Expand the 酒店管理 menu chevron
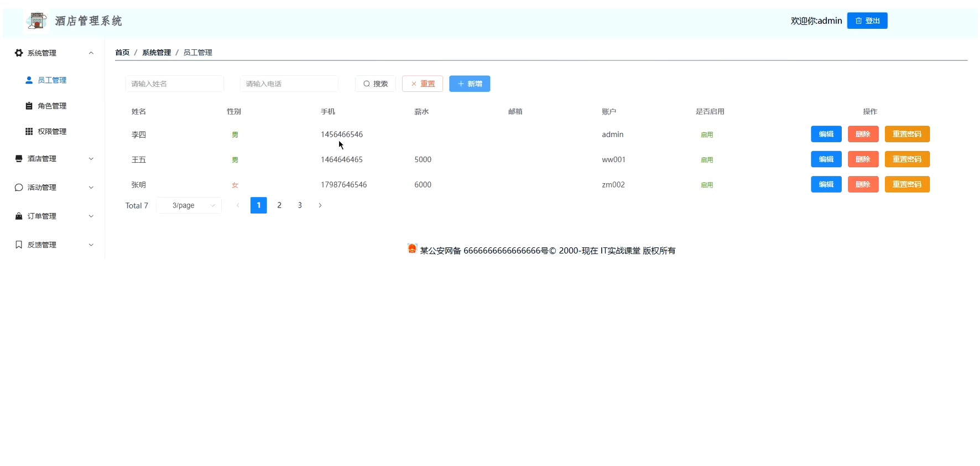The width and height of the screenshot is (980, 466). point(91,159)
